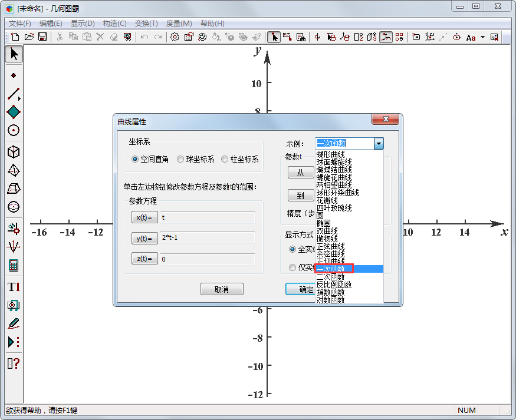Select the point drawing tool
This screenshot has height=420, width=516.
[13, 74]
